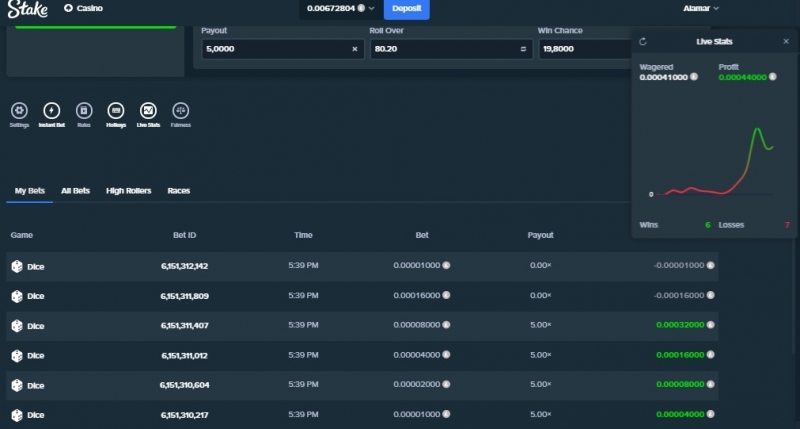Screen dimensions: 800x429
Task: Open bet ID 6,151,311,012
Action: click(184, 356)
